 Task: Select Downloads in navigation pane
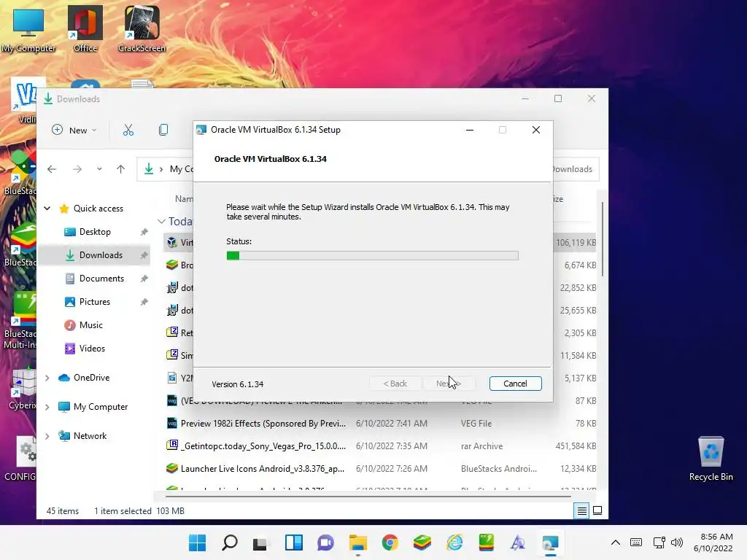pyautogui.click(x=101, y=254)
